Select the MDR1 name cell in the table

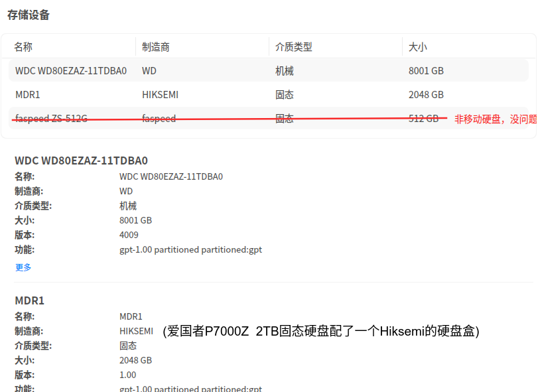click(x=28, y=94)
